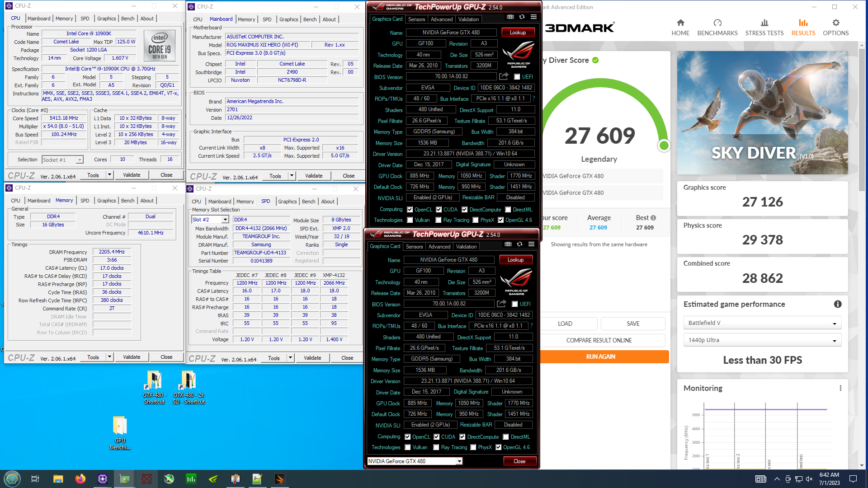Screen dimensions: 868x488
Task: Open the Slot #2 memory slot dropdown
Action: (x=211, y=220)
